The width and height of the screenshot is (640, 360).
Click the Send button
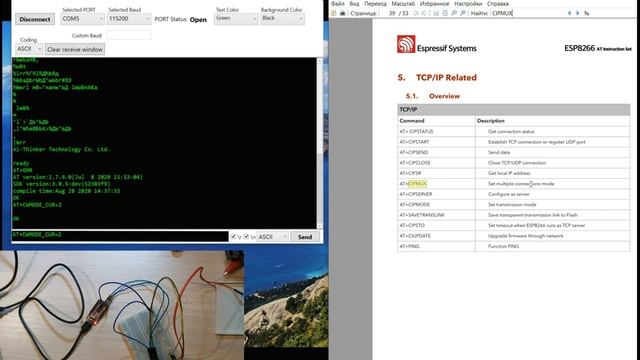[x=305, y=237]
